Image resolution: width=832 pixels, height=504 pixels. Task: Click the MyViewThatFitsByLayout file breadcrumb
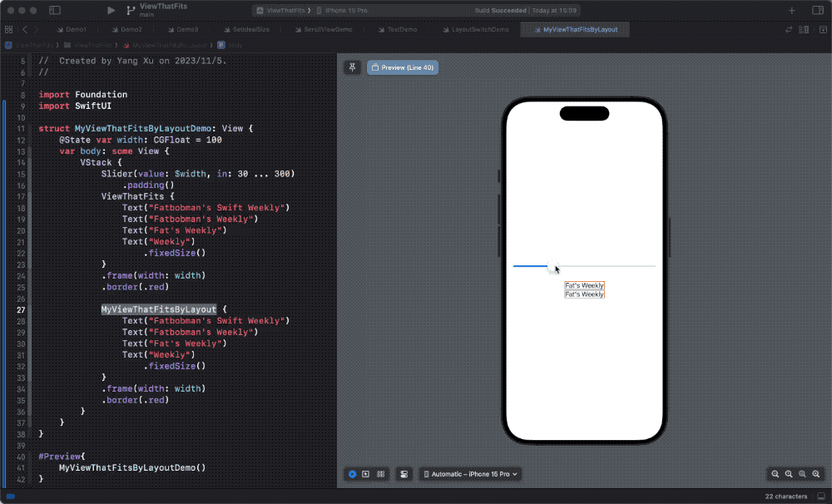(165, 45)
